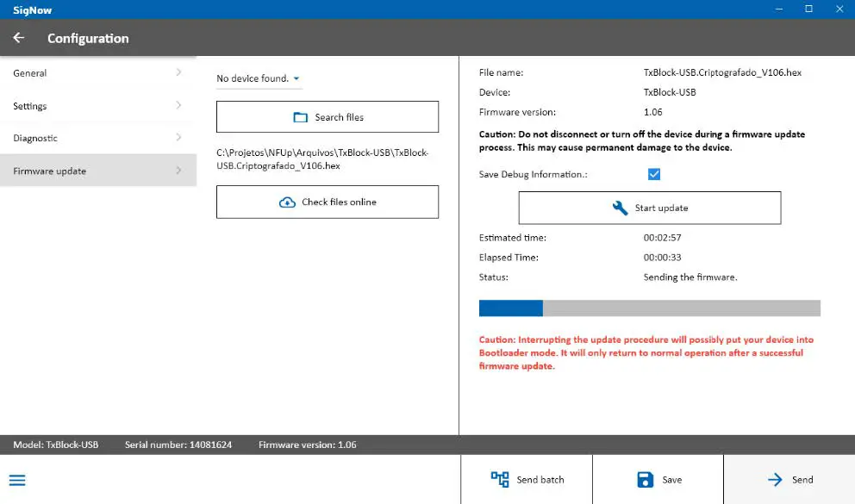Expand the Diagnostic section chevron
The height and width of the screenshot is (504, 855).
pos(178,138)
